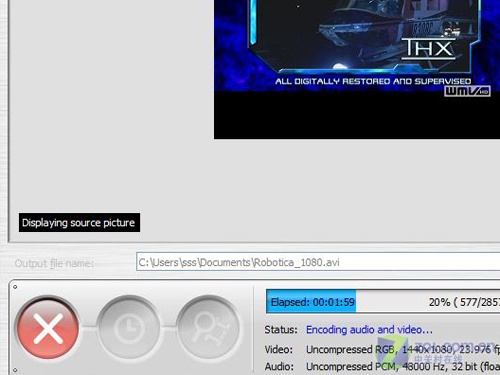
Task: Click the 'Uncompressed RGB' video info line
Action: tap(403, 350)
